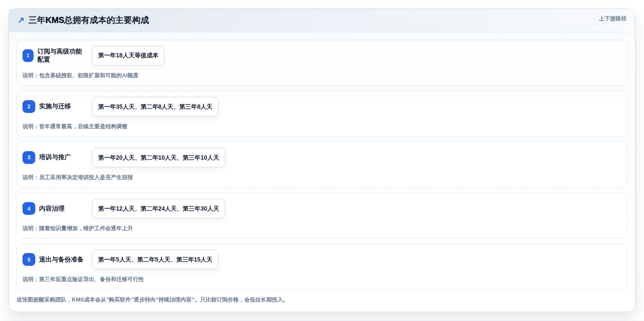Click the note 随着知识量增加，维护工作会逐年上升
Screen dimensions: 644x321
click(78, 228)
